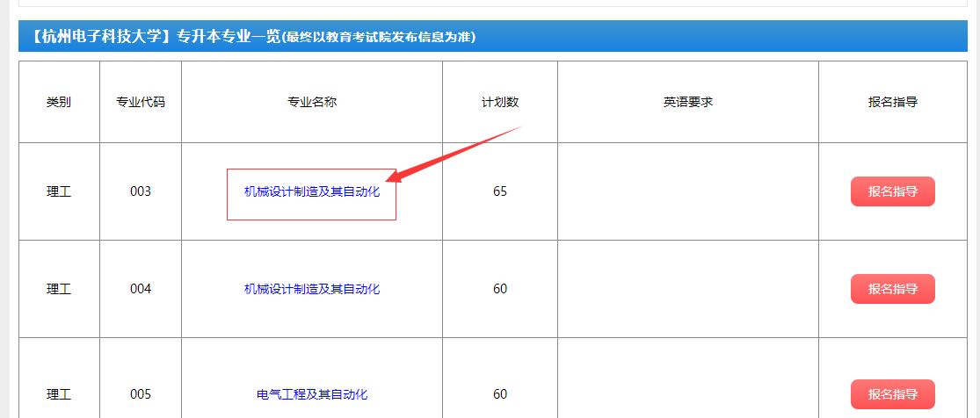Open the 机械设计制造及其自动化 link in row 003
The height and width of the screenshot is (418, 980).
coord(312,191)
